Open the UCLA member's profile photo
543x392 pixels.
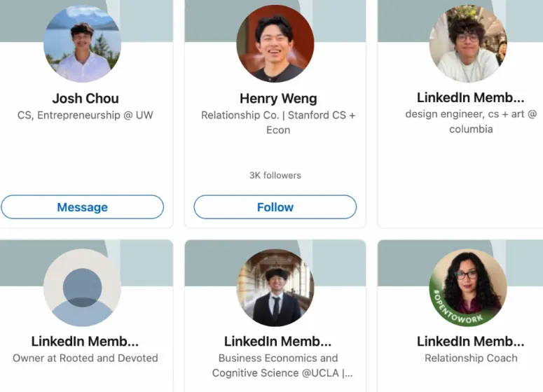point(275,288)
